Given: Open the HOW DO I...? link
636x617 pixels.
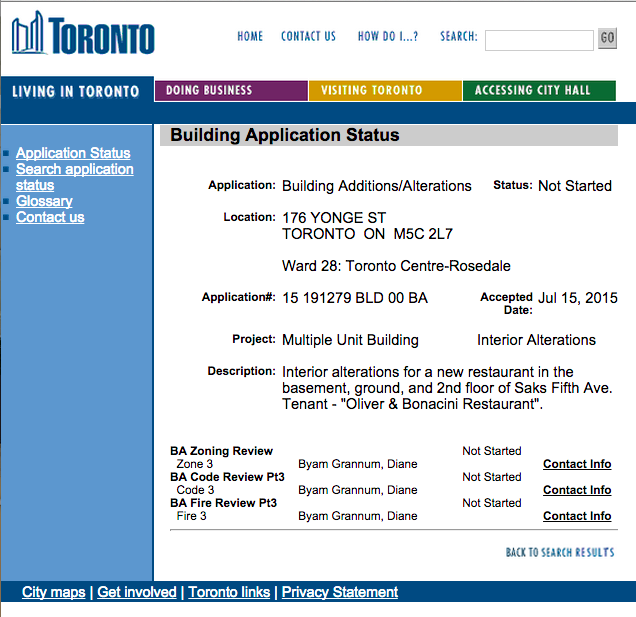Looking at the screenshot, I should (x=388, y=37).
